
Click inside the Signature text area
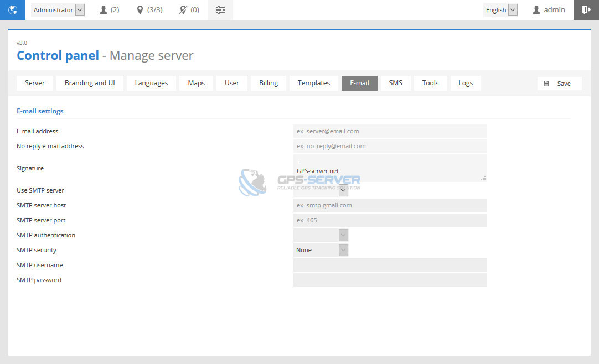click(x=390, y=168)
